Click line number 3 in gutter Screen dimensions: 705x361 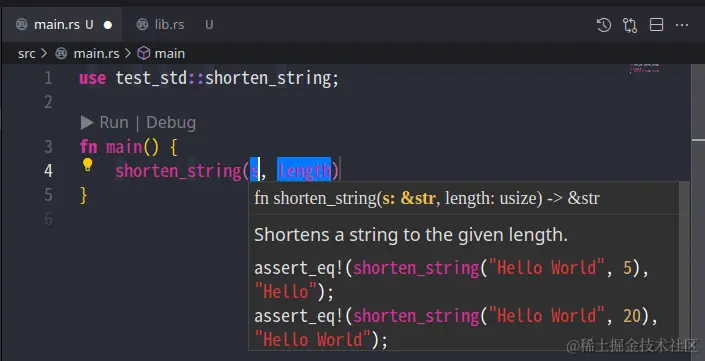click(x=48, y=147)
